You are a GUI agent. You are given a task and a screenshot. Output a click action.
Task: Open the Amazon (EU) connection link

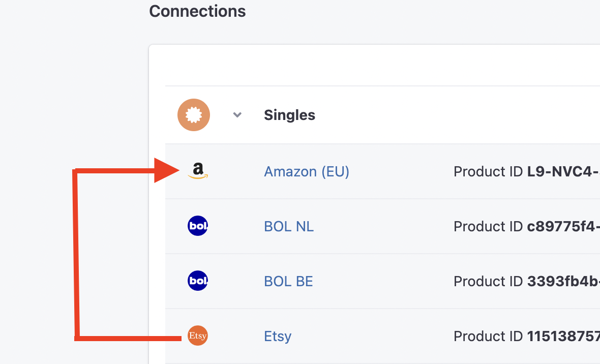point(307,171)
